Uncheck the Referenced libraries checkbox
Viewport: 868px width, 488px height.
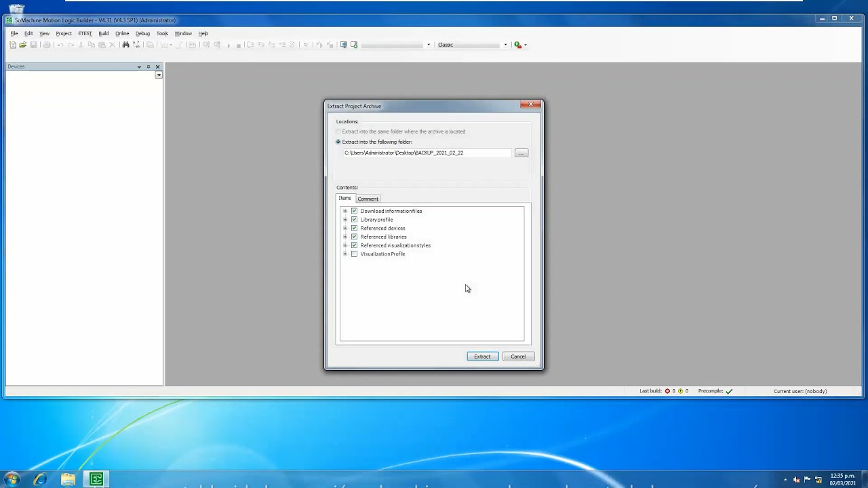[354, 237]
